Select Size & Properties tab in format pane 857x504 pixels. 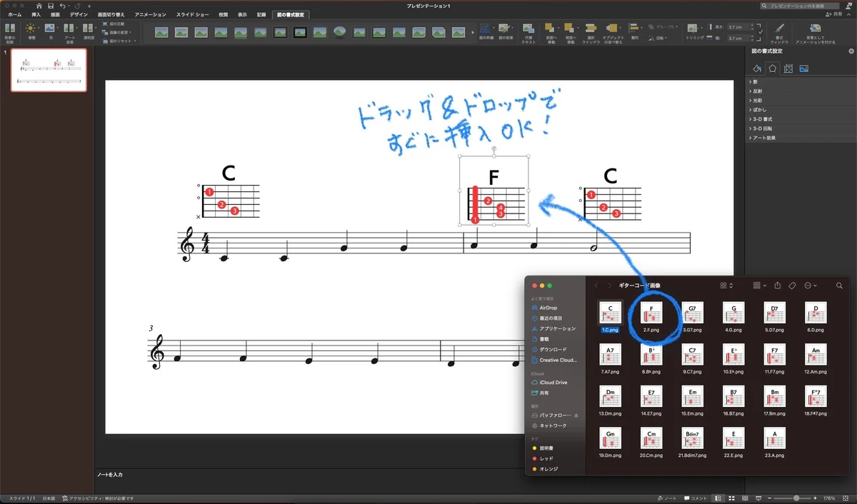coord(788,69)
